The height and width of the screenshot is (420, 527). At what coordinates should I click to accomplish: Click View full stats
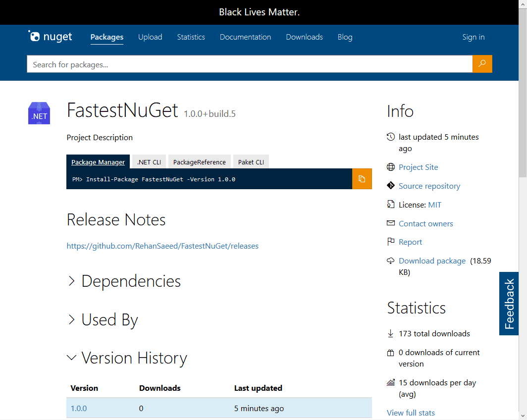point(411,413)
